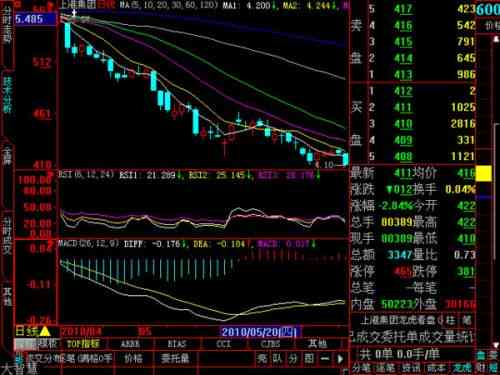500x375 pixels.
Task: Click the 内盘 value 50223
Action: [x=397, y=304]
